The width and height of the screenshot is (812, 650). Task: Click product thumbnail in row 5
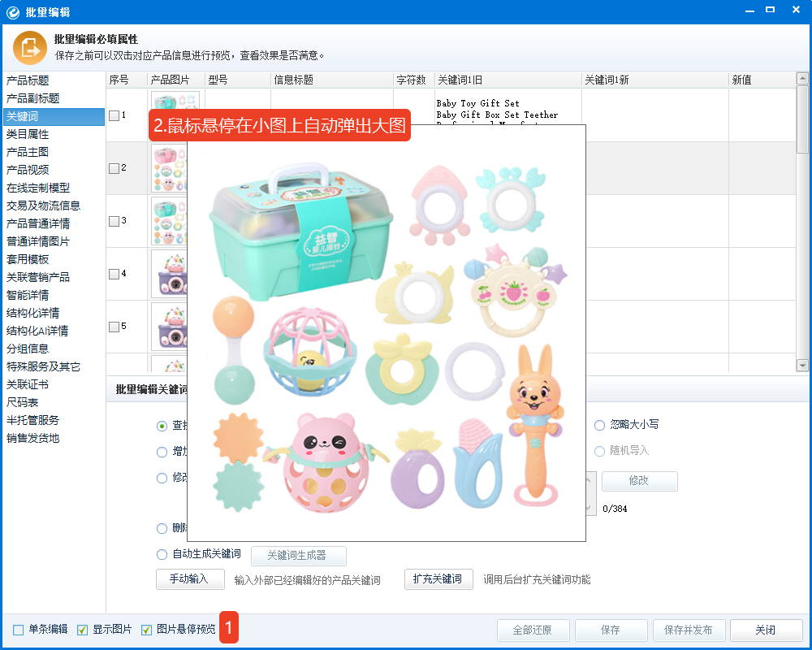click(x=170, y=327)
